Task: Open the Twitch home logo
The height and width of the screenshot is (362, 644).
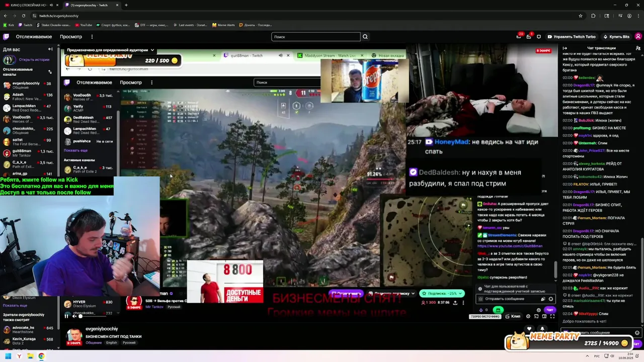Action: coord(6,37)
